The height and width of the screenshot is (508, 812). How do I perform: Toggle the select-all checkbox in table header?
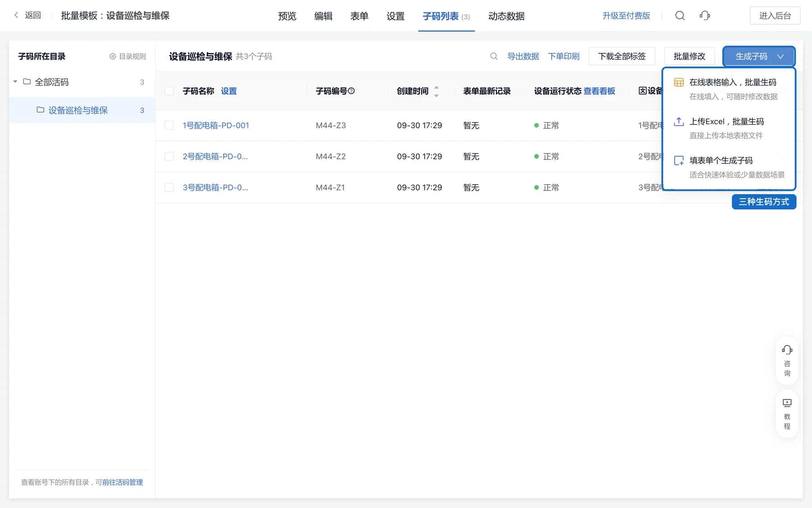click(169, 91)
